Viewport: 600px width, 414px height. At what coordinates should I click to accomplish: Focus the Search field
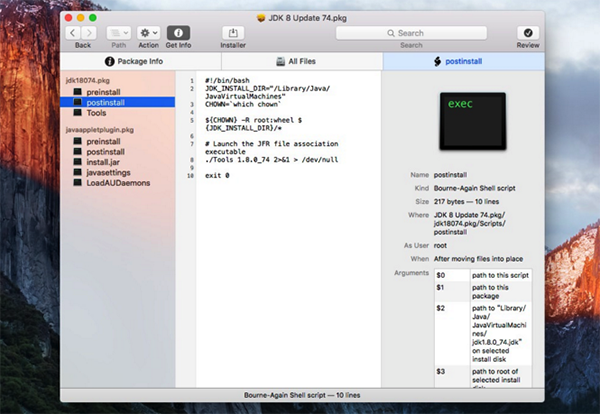[x=411, y=33]
